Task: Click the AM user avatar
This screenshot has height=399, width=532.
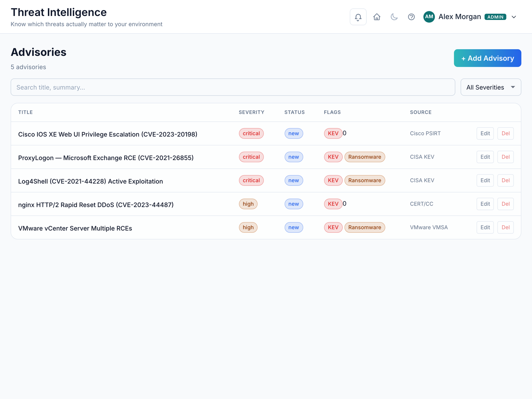Action: [429, 17]
